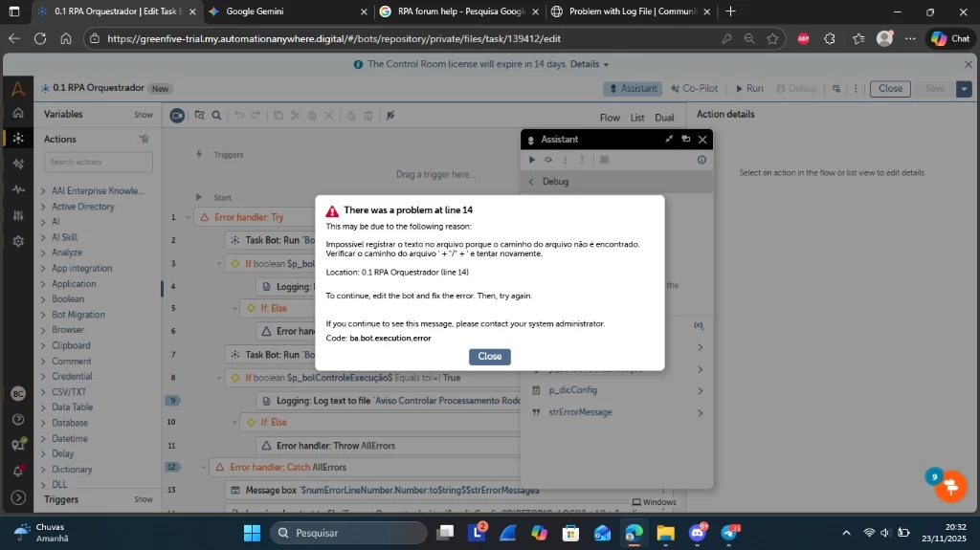
Task: Open the notifications bell in sidebar
Action: click(x=18, y=471)
